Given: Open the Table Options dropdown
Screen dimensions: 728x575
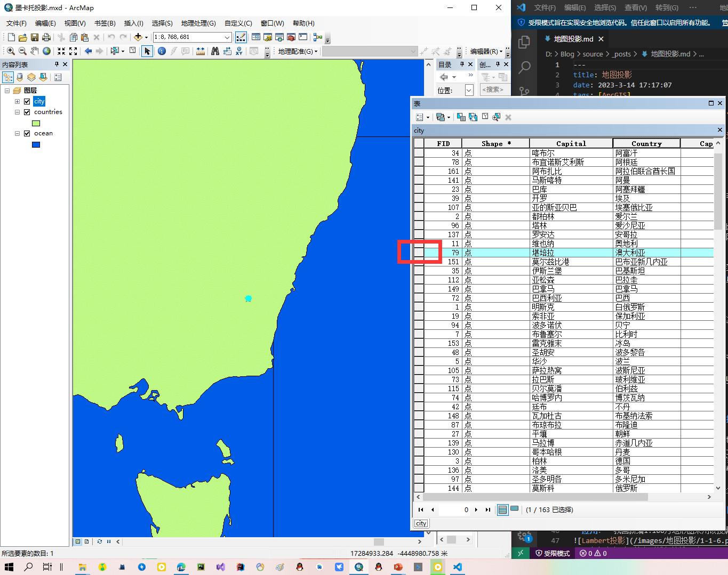Looking at the screenshot, I should 421,117.
